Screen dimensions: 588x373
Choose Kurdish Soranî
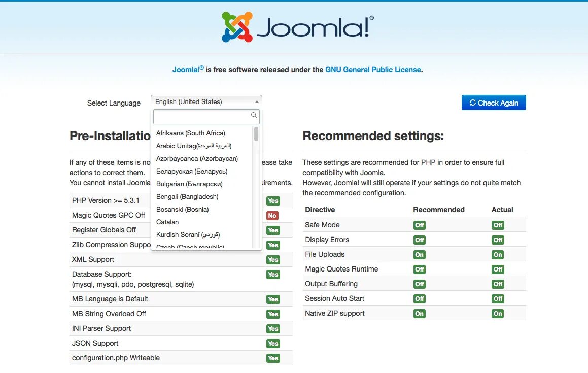pos(188,234)
